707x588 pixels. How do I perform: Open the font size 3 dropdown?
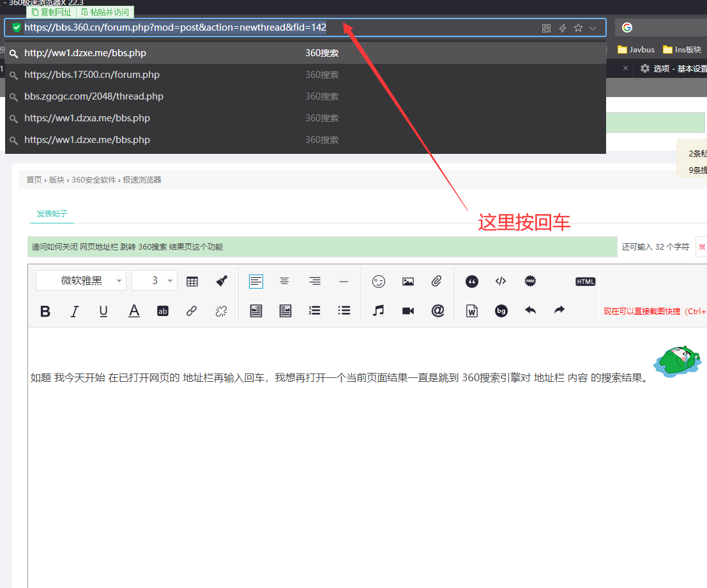[155, 281]
